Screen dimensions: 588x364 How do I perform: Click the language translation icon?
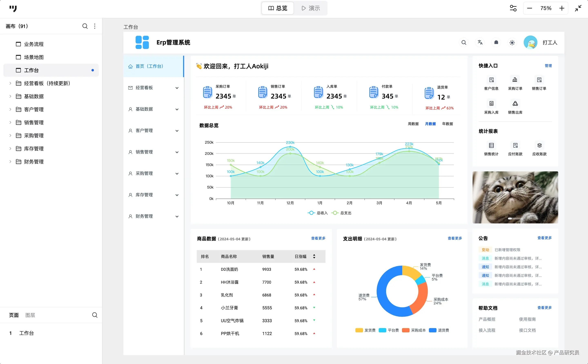480,43
